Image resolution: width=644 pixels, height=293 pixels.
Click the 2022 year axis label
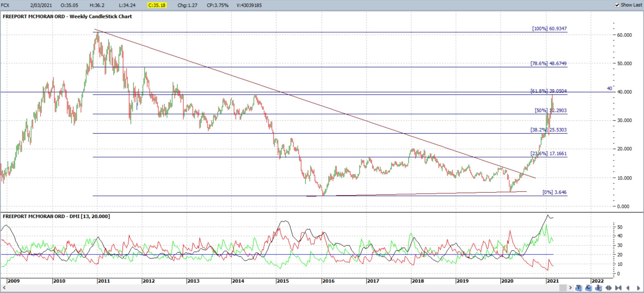pos(597,281)
